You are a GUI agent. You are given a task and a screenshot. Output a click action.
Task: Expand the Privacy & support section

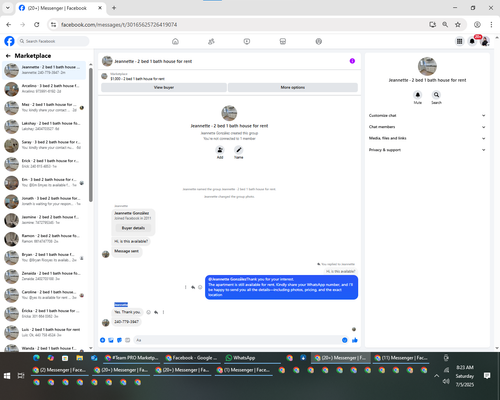point(427,150)
